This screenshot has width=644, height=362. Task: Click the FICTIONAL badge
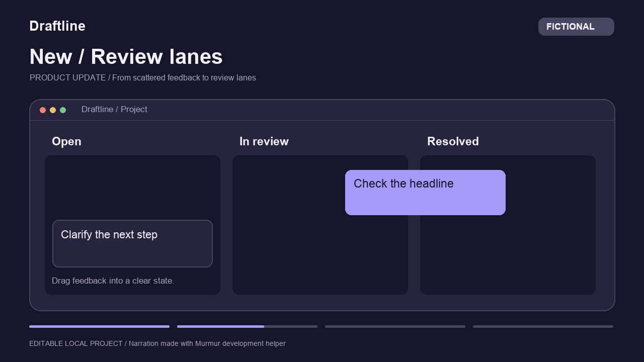[576, 27]
